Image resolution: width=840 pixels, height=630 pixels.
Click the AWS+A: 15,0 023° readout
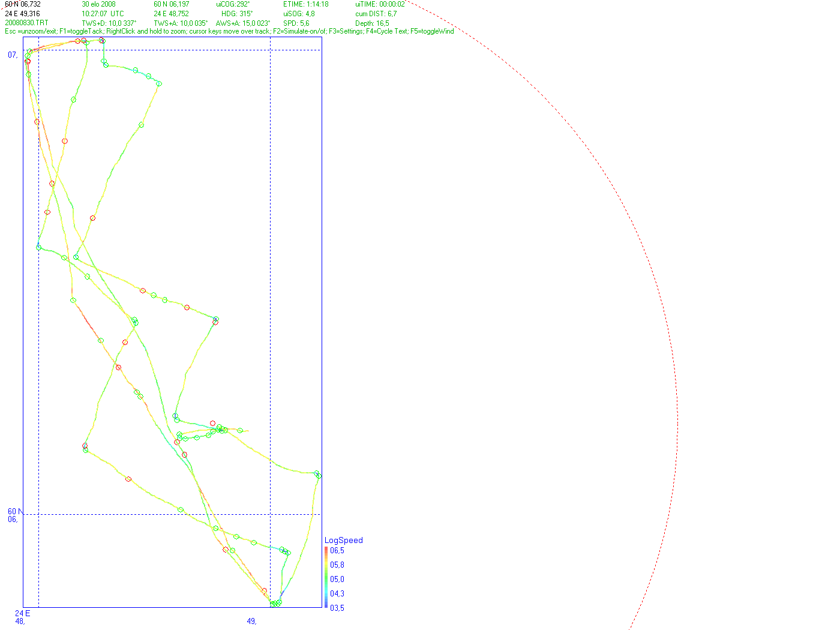point(243,23)
